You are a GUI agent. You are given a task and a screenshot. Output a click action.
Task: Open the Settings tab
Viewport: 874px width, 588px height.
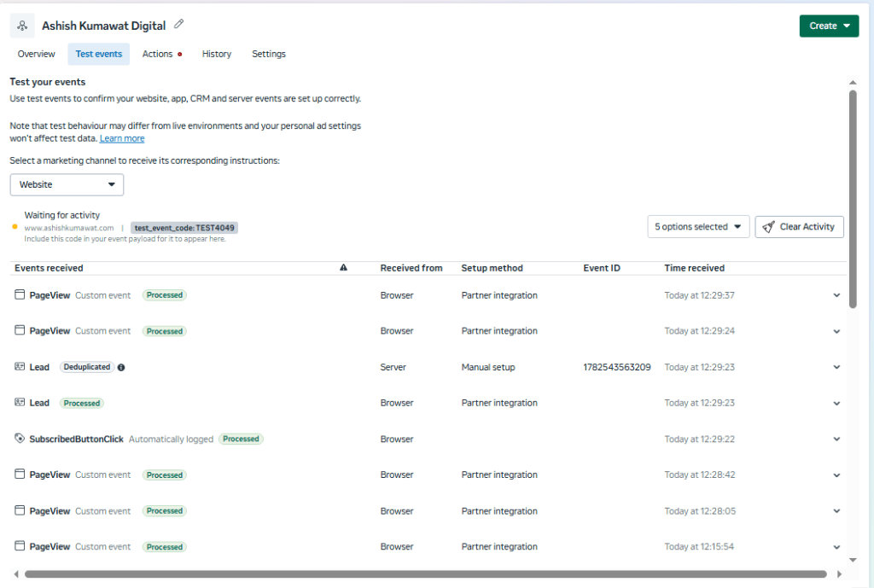point(269,54)
